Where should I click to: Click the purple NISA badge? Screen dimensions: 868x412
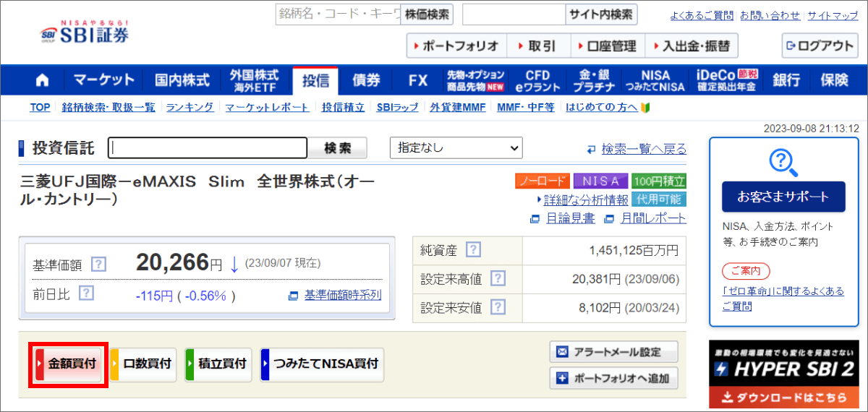[600, 181]
